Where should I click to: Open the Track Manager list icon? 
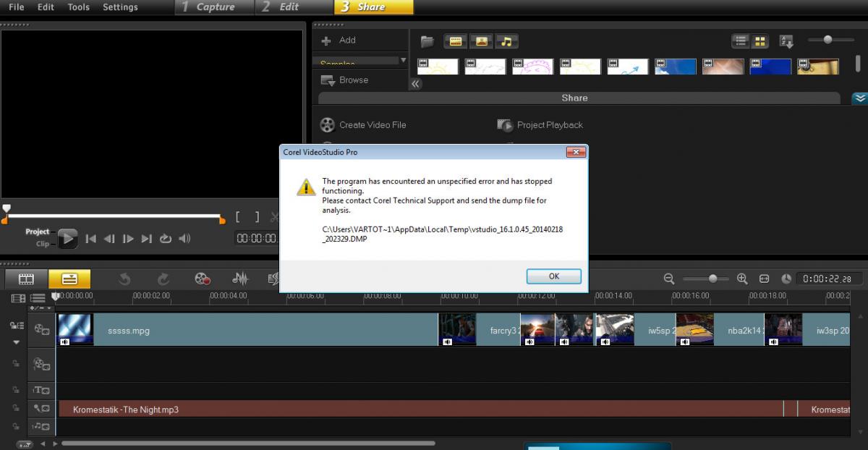click(x=38, y=298)
